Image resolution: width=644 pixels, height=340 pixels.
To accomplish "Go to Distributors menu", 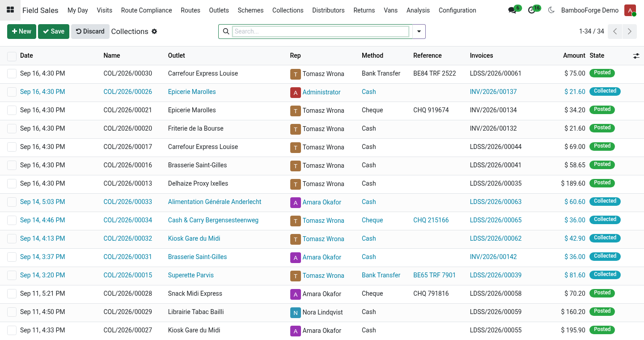I will [x=328, y=10].
